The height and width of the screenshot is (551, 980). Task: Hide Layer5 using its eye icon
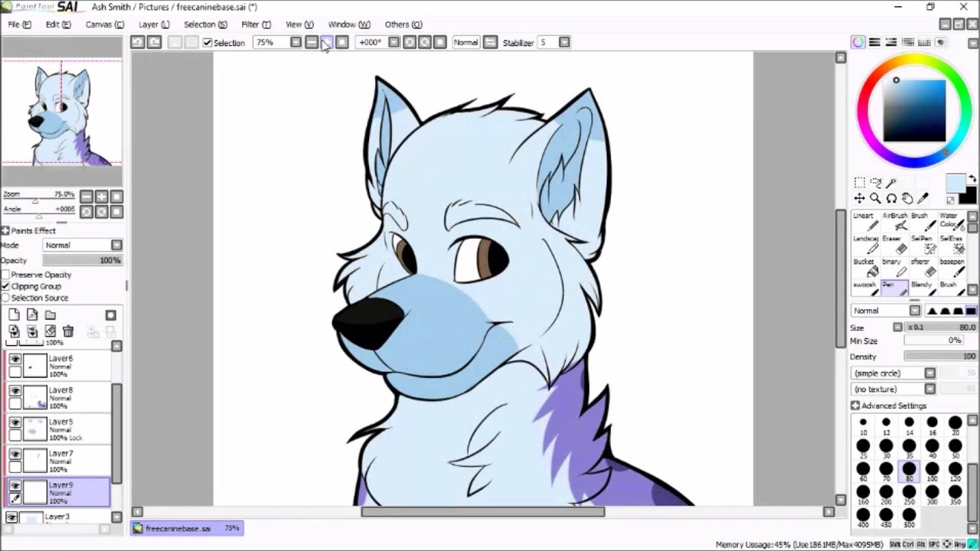(15, 422)
